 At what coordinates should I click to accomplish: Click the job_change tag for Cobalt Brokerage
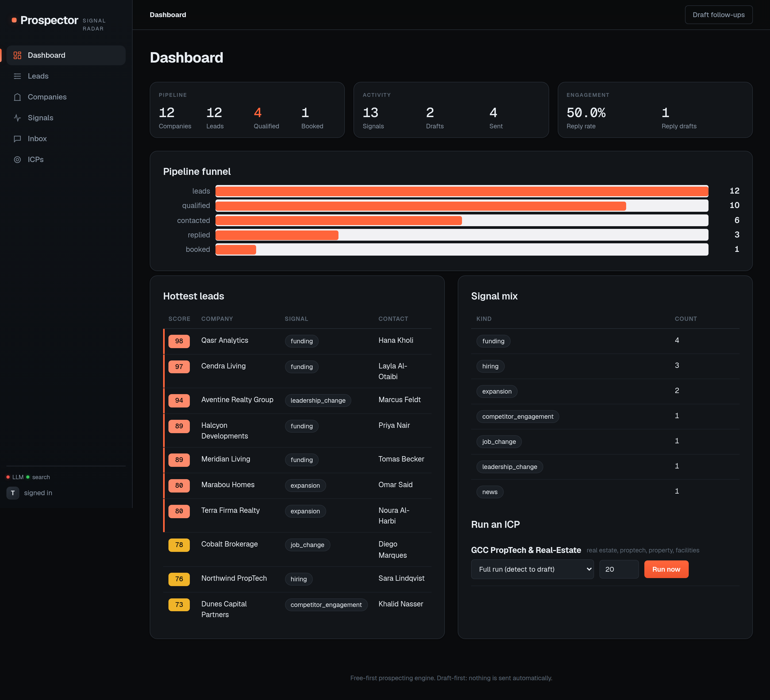tap(307, 545)
